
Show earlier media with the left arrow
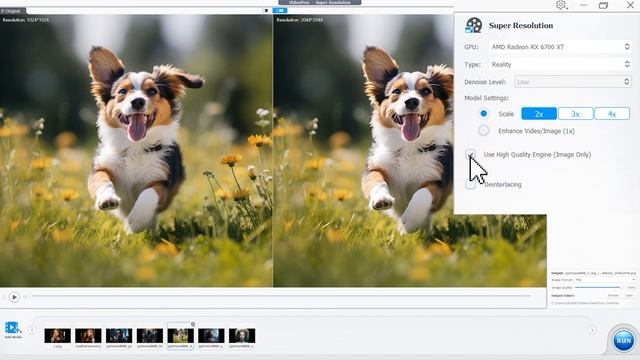coord(32,330)
